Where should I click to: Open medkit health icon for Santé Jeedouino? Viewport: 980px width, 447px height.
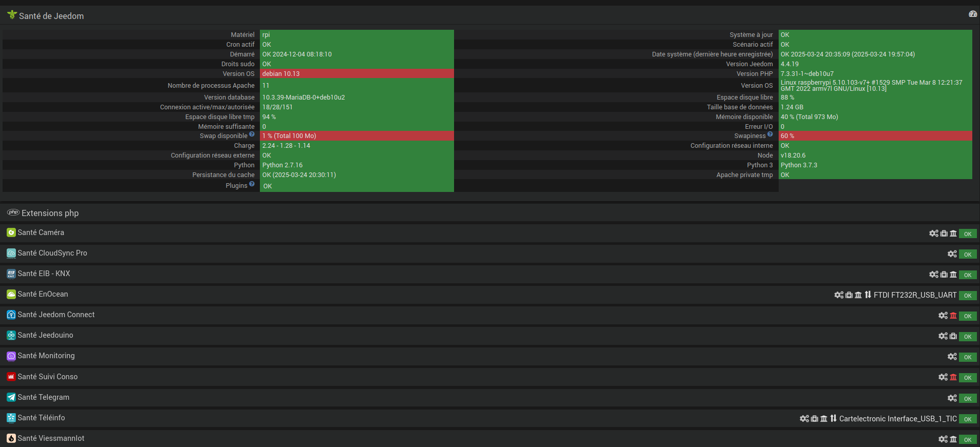pyautogui.click(x=953, y=336)
